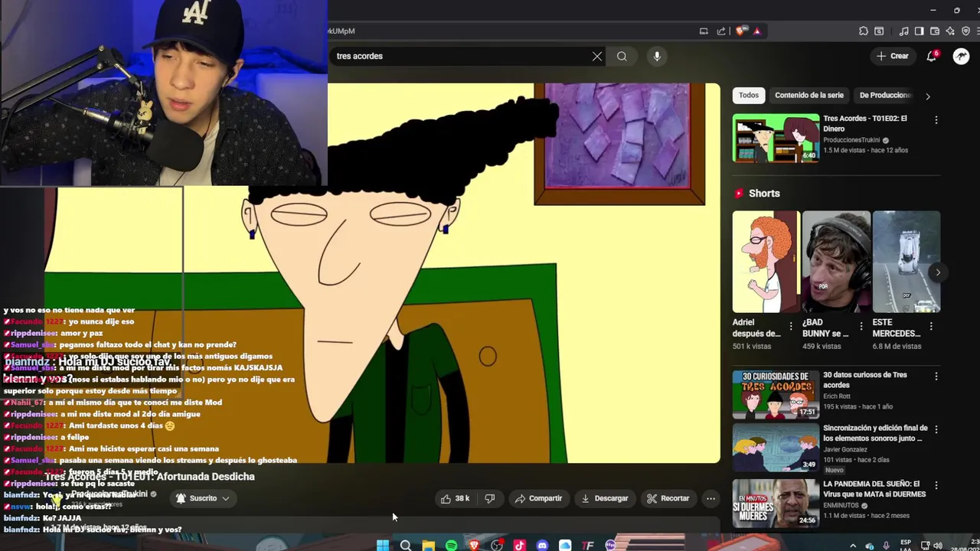
Task: Open File Explorer from taskbar
Action: 429,545
